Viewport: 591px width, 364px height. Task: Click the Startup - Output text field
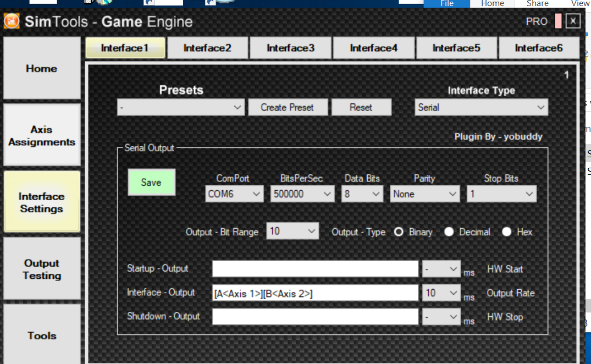(315, 269)
